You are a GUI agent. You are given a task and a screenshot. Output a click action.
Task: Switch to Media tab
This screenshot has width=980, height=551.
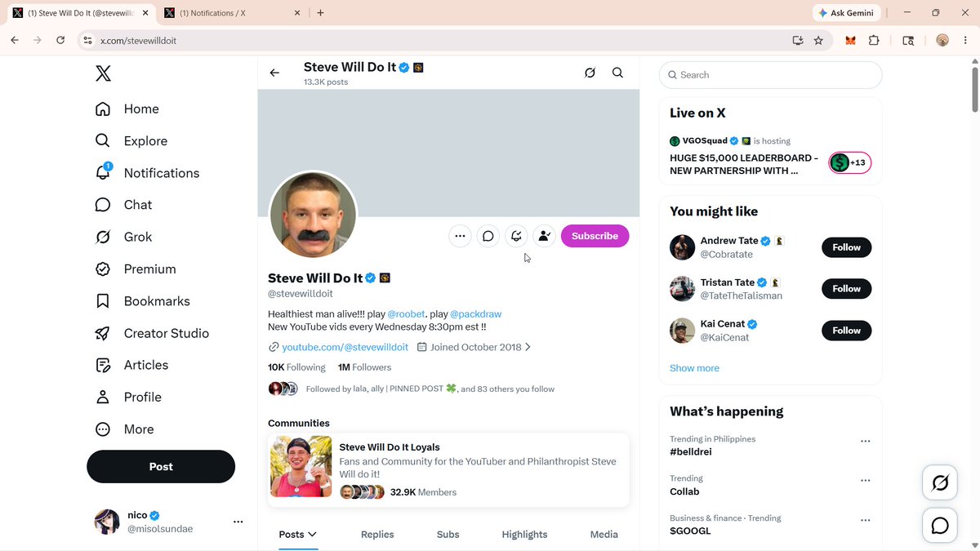click(604, 535)
